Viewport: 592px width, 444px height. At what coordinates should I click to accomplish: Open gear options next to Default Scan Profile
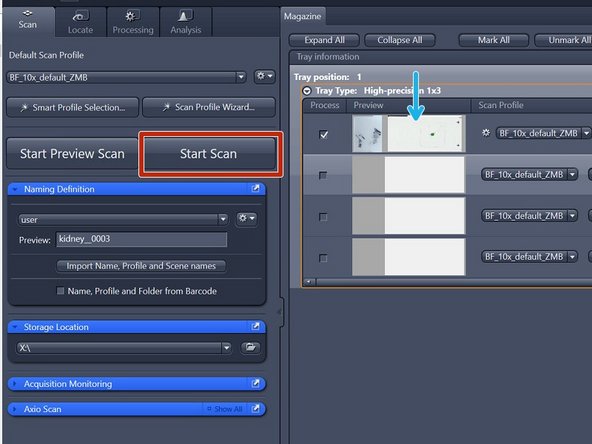(x=265, y=76)
